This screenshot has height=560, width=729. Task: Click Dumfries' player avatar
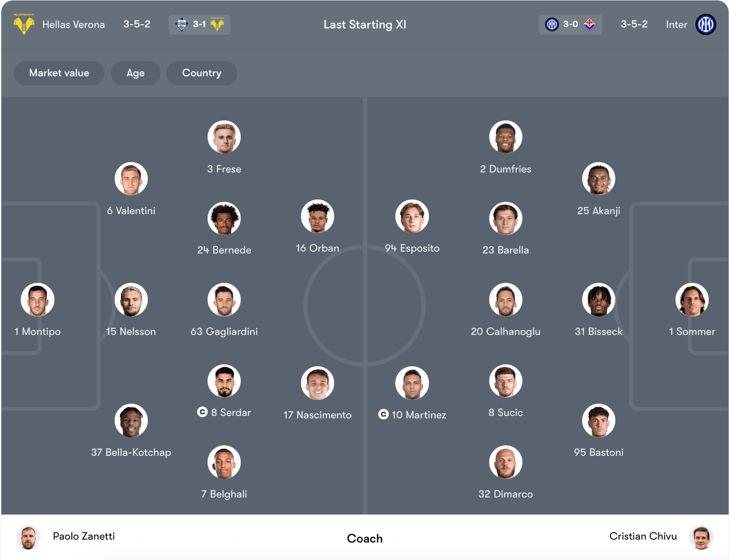tap(505, 137)
